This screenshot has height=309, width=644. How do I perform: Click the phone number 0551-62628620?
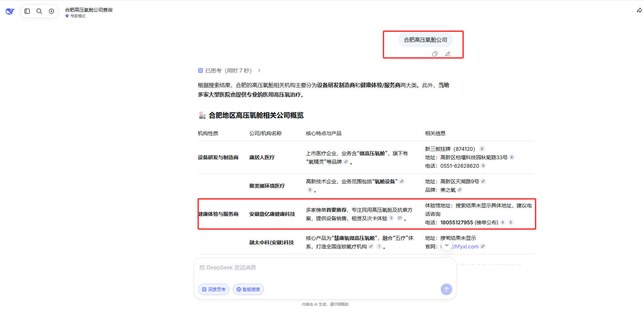pyautogui.click(x=460, y=166)
